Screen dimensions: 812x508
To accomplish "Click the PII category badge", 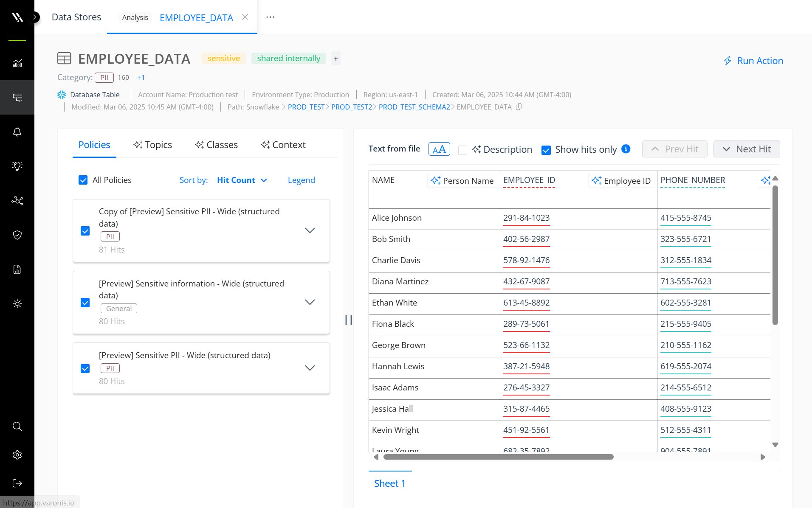I will coord(104,78).
